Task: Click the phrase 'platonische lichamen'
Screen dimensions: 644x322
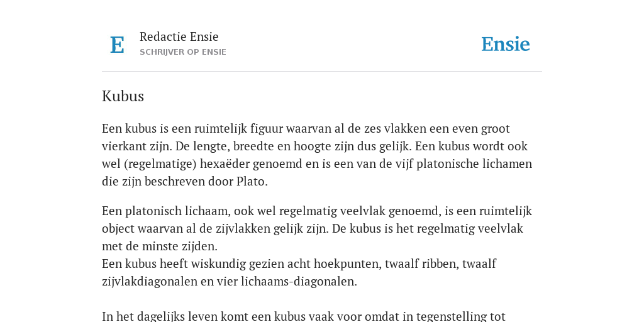Action: pyautogui.click(x=474, y=164)
